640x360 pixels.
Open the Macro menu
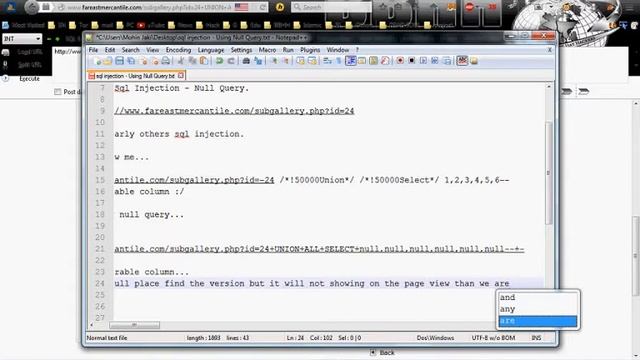click(267, 50)
